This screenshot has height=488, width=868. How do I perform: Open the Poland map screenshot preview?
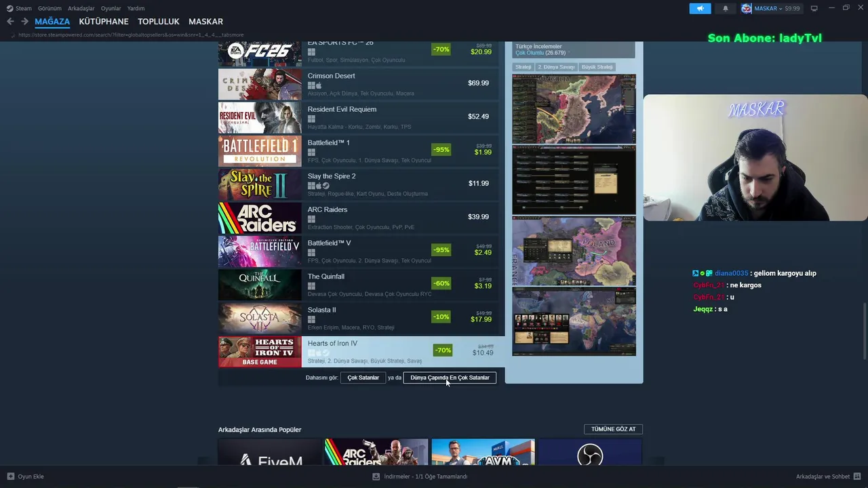574,251
